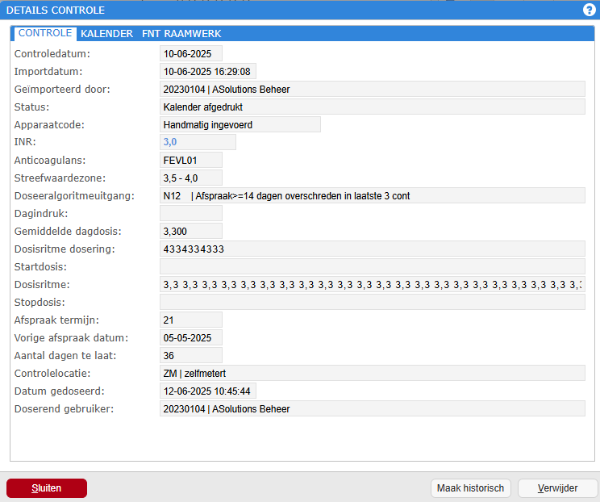
Task: Click the Afspraak termijn field
Action: [x=191, y=320]
